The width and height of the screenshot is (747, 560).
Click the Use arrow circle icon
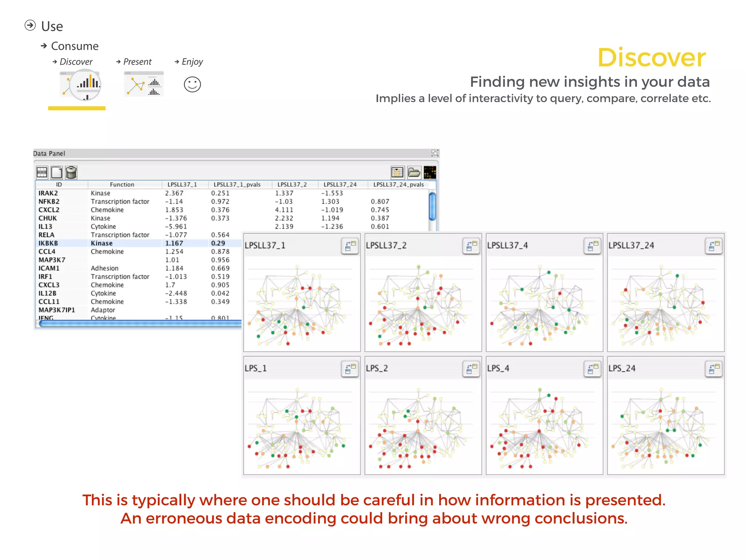[30, 26]
